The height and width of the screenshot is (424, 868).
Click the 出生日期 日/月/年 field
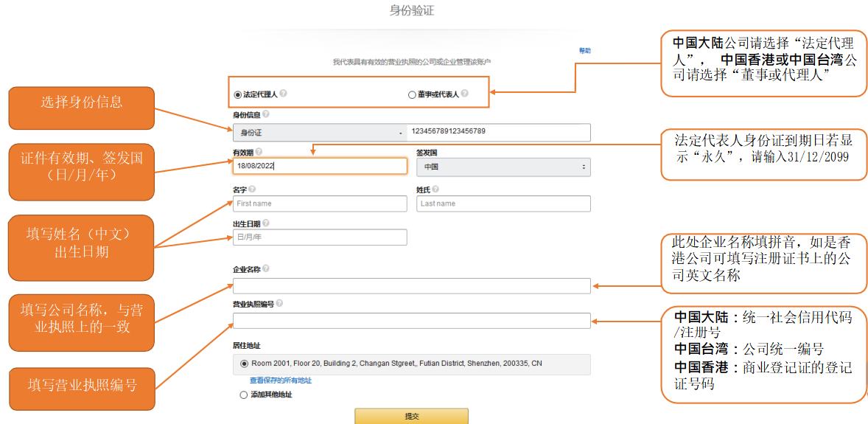click(320, 237)
